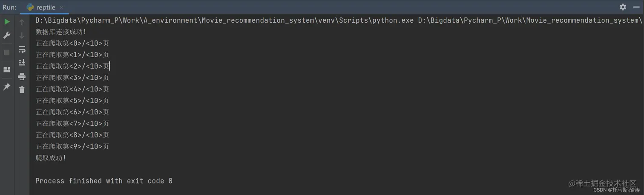
Task: Toggle soft-wrap for console output
Action: click(x=22, y=49)
